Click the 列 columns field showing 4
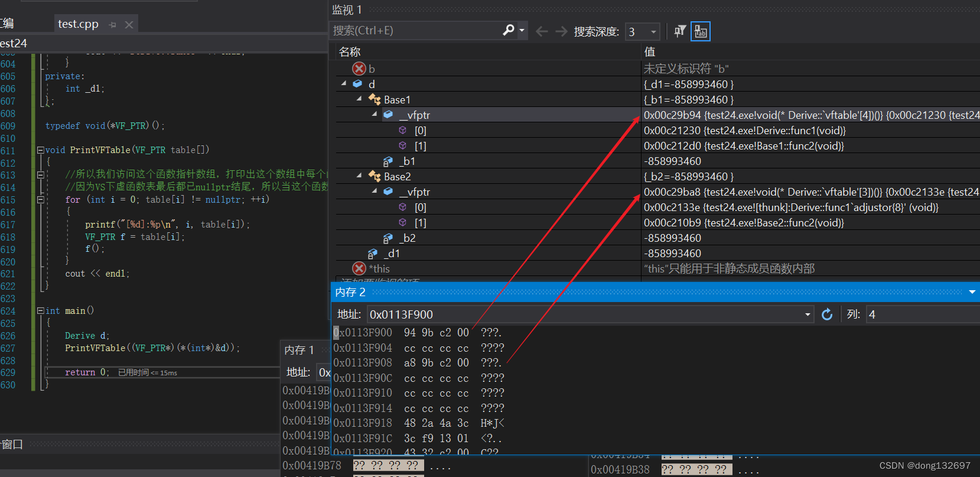980x477 pixels. click(923, 314)
